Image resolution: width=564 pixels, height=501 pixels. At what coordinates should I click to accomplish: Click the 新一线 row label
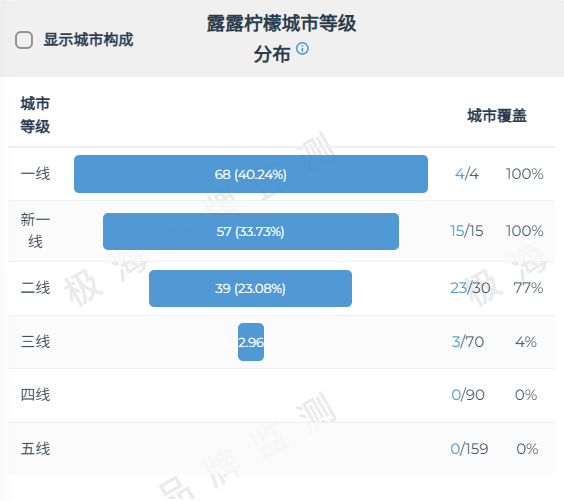pyautogui.click(x=35, y=230)
